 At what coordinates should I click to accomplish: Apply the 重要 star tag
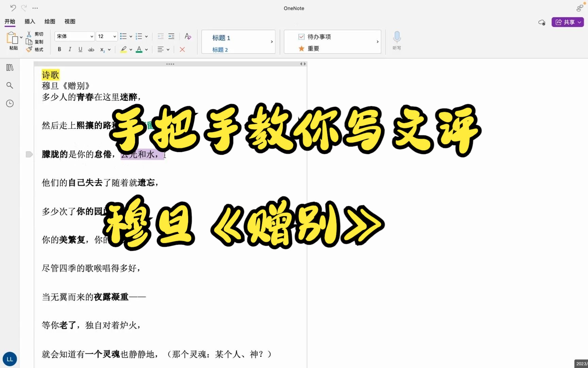click(309, 49)
